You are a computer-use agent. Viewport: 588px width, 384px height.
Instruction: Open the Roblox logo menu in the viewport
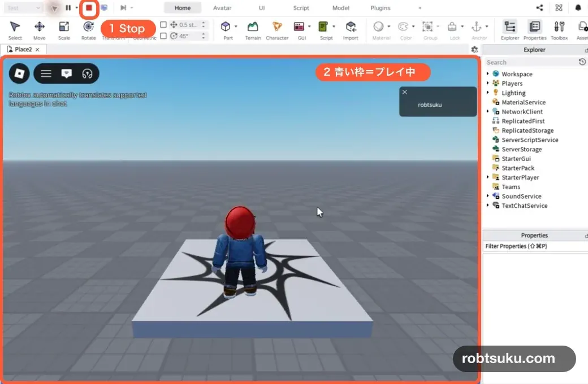[x=19, y=73]
